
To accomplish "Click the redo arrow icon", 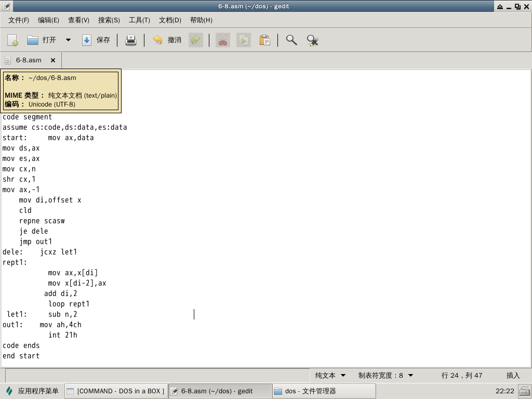I will coord(196,40).
